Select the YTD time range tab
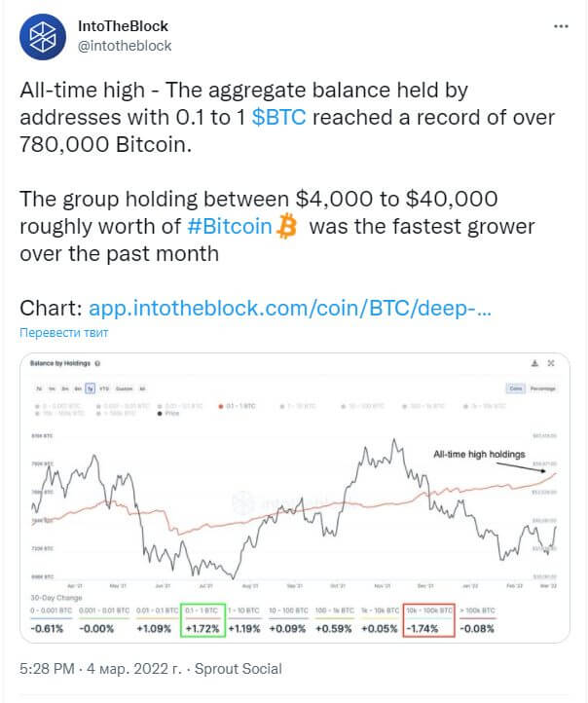Viewport: 588px width, 703px height. pyautogui.click(x=104, y=388)
